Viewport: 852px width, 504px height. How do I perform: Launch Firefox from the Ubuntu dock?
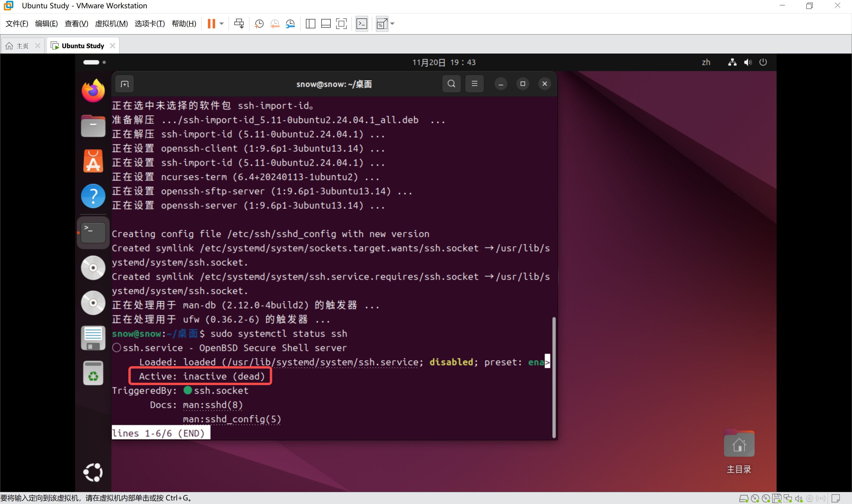click(x=93, y=91)
